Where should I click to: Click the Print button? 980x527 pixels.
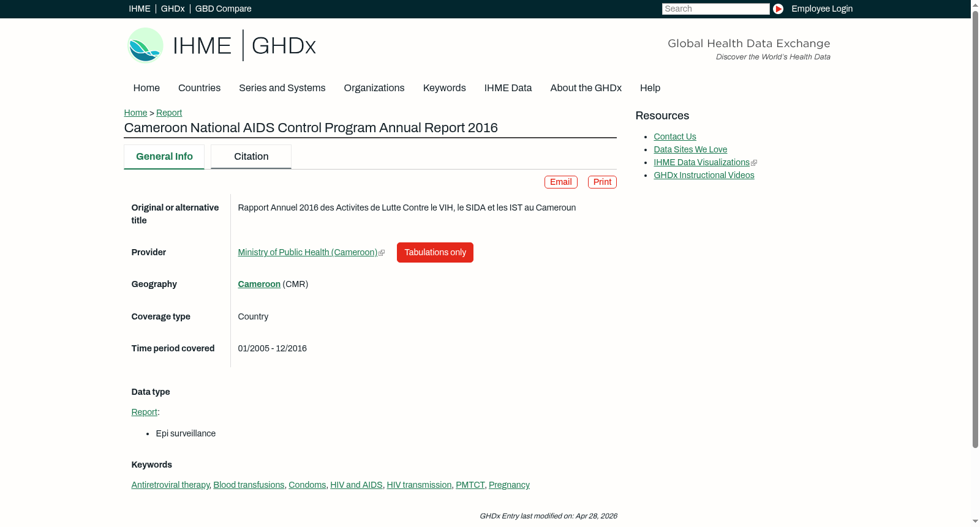pyautogui.click(x=602, y=182)
